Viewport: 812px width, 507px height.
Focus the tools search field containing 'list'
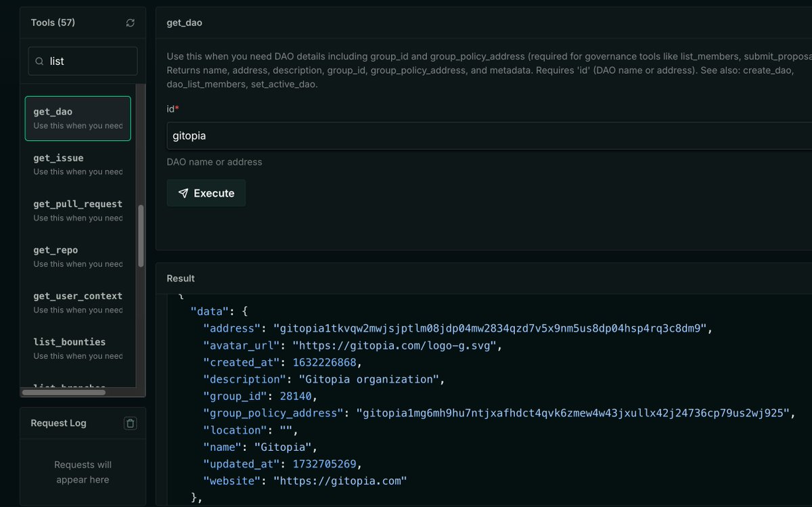83,61
